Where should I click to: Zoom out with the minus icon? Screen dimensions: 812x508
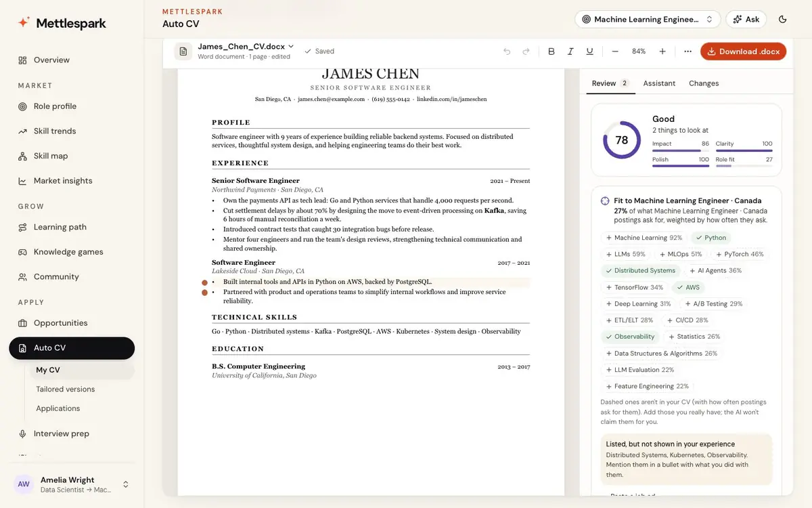(615, 51)
